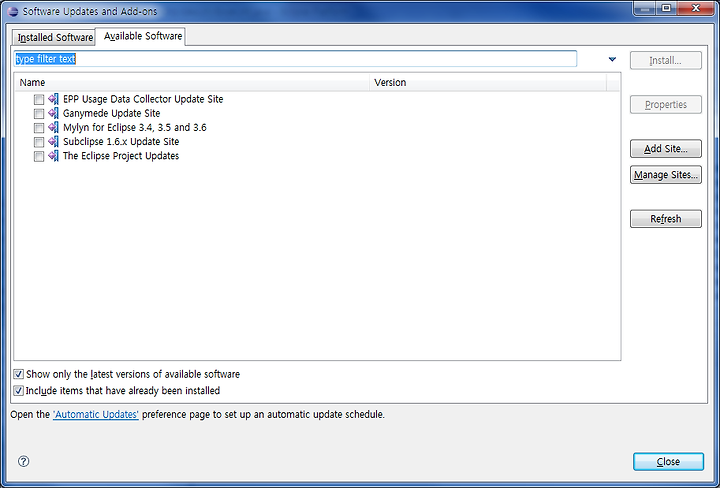Click the Refresh button
720x488 pixels.
click(x=665, y=219)
